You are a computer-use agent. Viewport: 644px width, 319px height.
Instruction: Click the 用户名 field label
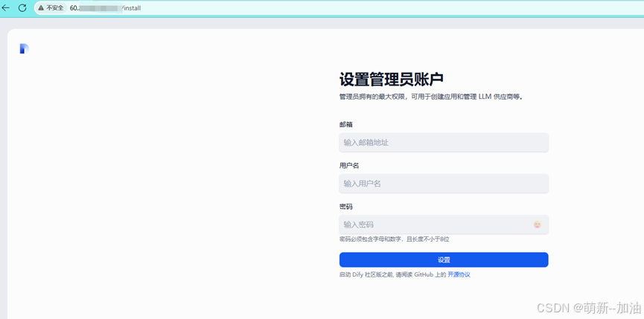349,165
